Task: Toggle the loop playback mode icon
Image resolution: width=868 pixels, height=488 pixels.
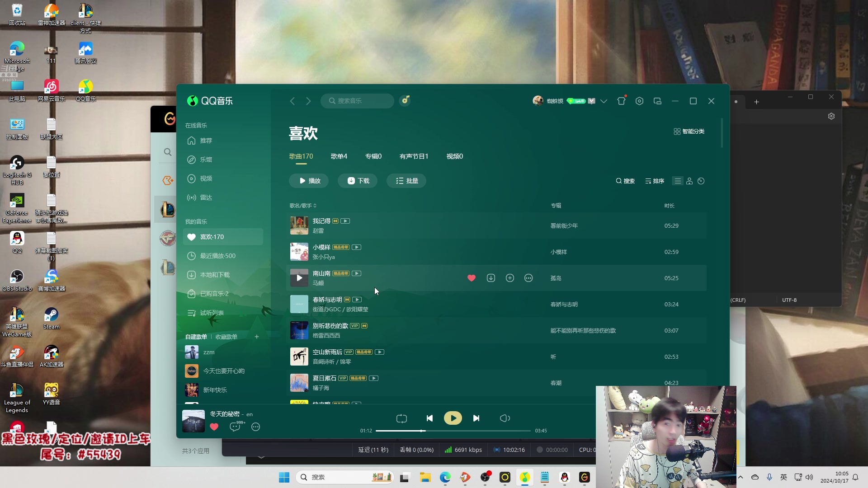Action: pos(401,419)
